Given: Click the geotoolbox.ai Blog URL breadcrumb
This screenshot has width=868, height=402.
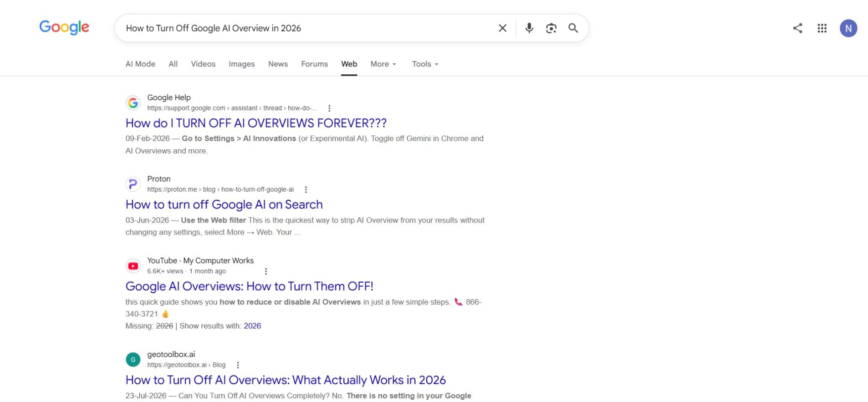Looking at the screenshot, I should pyautogui.click(x=186, y=365).
